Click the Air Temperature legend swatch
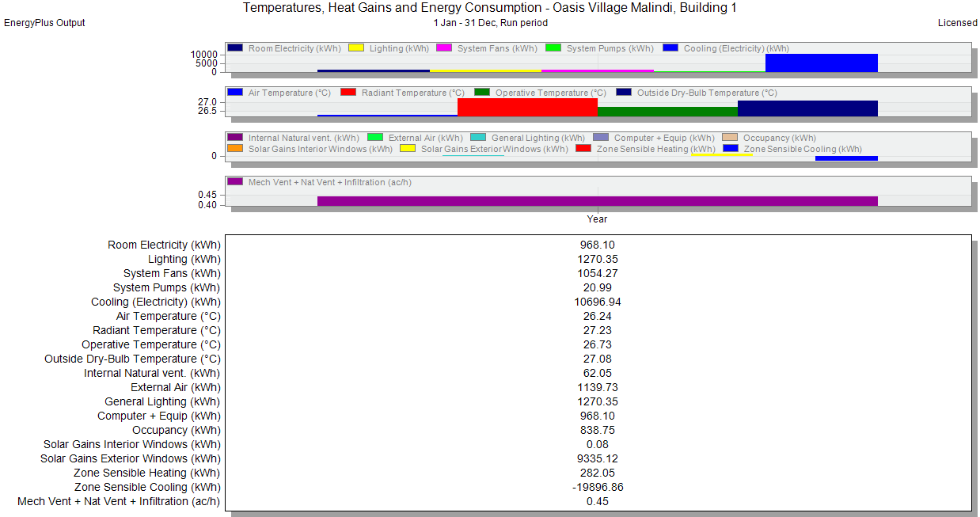 pos(234,93)
